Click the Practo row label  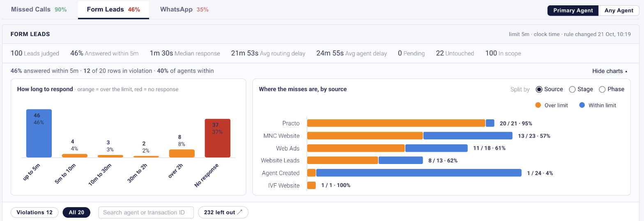pyautogui.click(x=291, y=123)
